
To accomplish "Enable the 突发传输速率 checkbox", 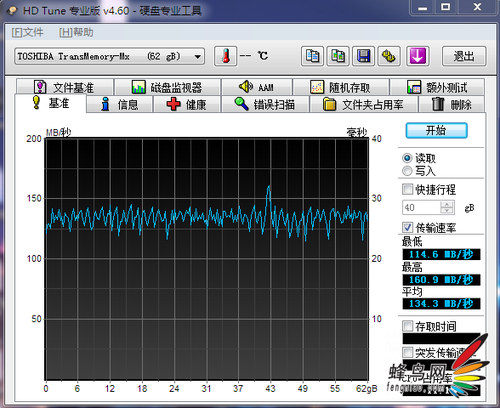I will (407, 352).
